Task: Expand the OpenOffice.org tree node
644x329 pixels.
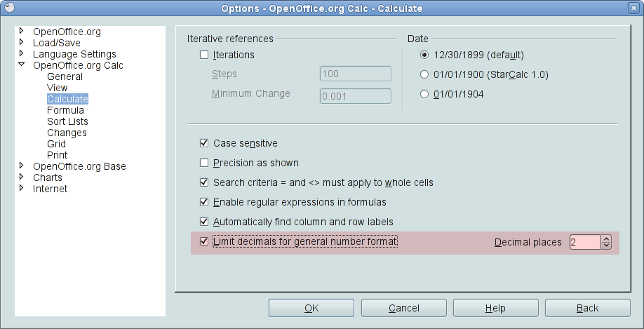Action: click(22, 31)
